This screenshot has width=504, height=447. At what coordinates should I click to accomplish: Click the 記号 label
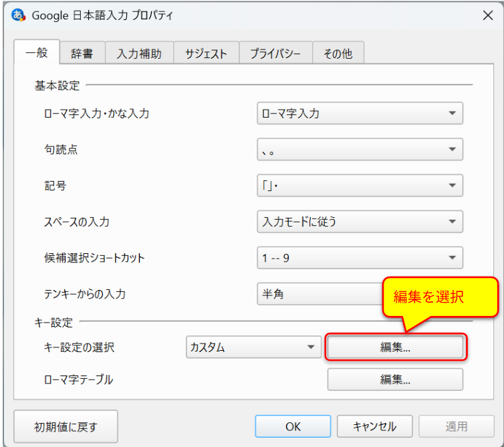(55, 186)
